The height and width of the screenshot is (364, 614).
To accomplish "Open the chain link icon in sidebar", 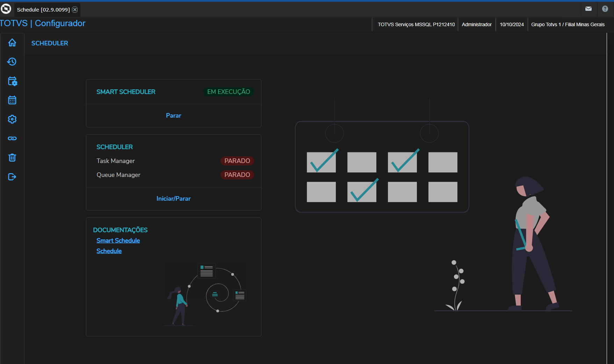I will pos(12,139).
